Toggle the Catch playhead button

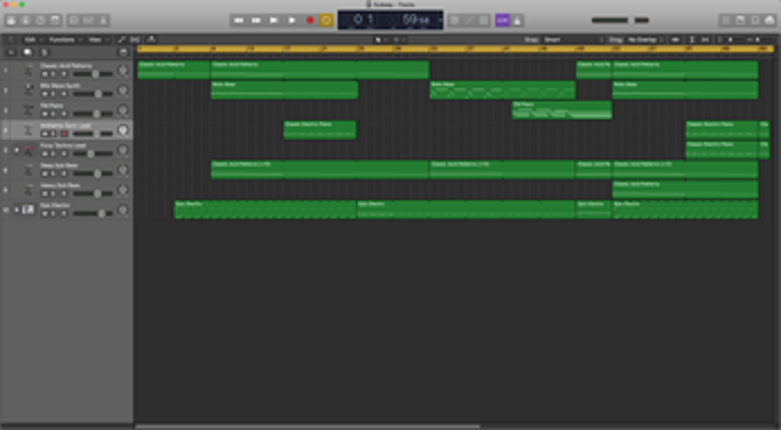pos(151,40)
